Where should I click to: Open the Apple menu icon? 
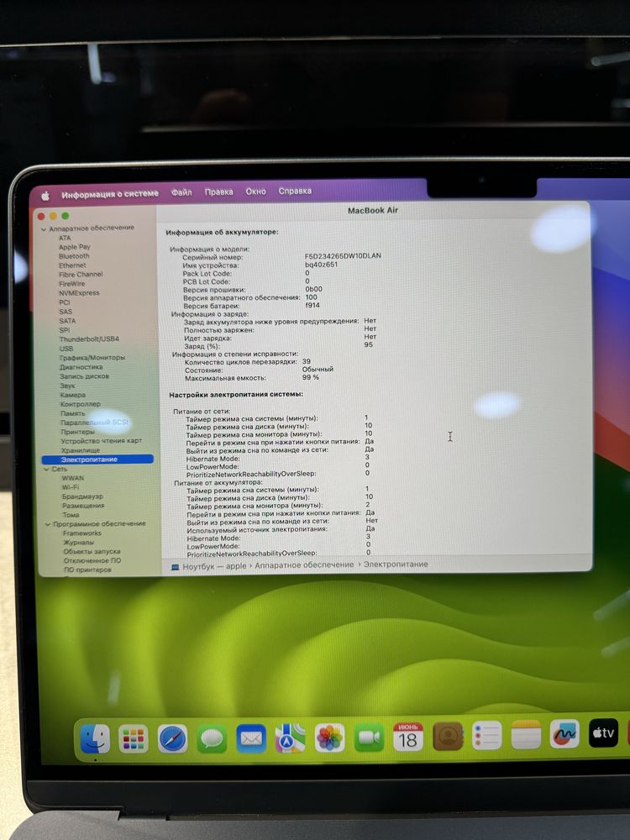(45, 196)
